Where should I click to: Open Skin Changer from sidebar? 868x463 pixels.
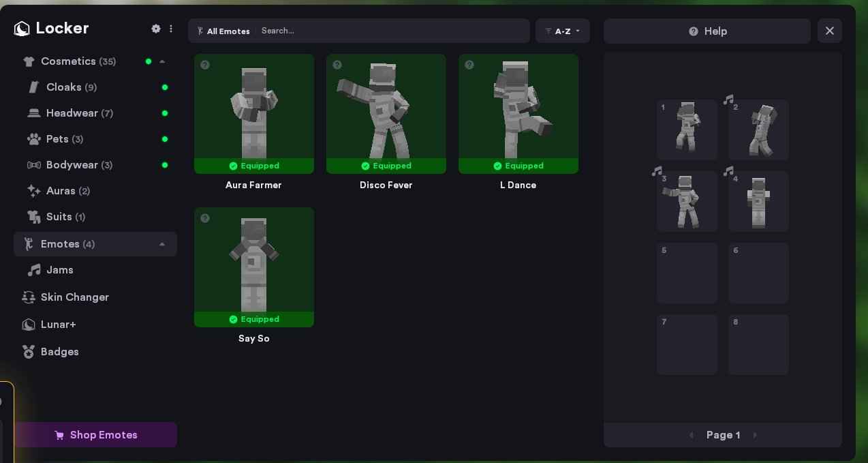tap(74, 297)
